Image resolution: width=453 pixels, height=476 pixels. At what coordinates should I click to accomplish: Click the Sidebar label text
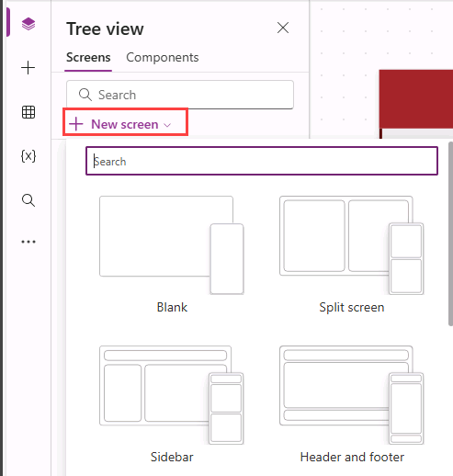pos(172,457)
